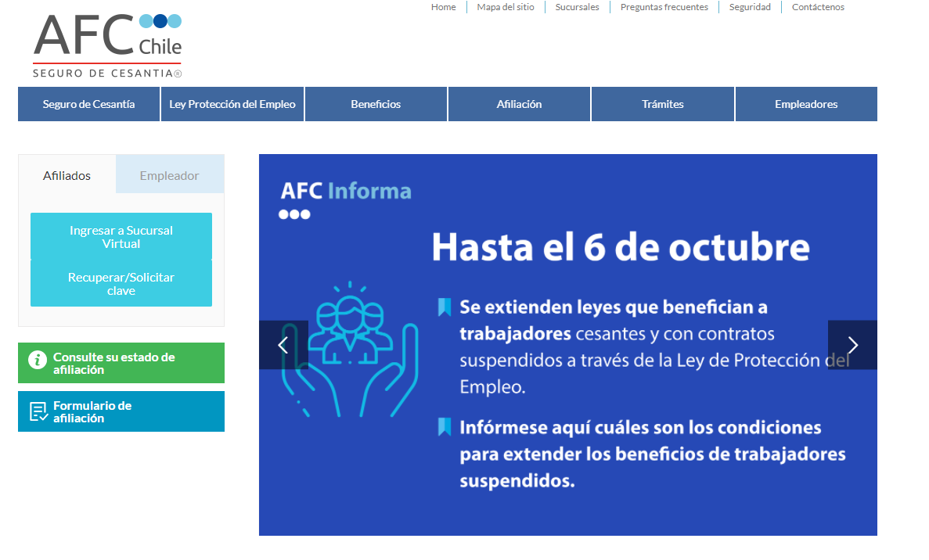The width and height of the screenshot is (929, 560).
Task: Follow the Preguntas frecuentes link
Action: 664,7
